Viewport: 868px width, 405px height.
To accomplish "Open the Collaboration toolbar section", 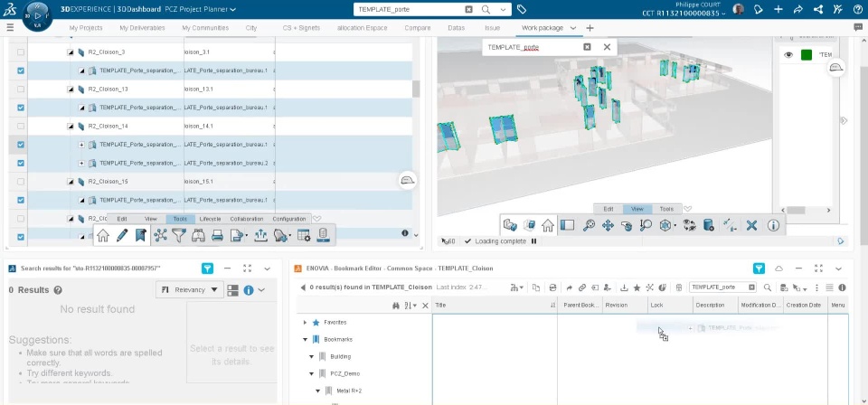I will pyautogui.click(x=246, y=219).
